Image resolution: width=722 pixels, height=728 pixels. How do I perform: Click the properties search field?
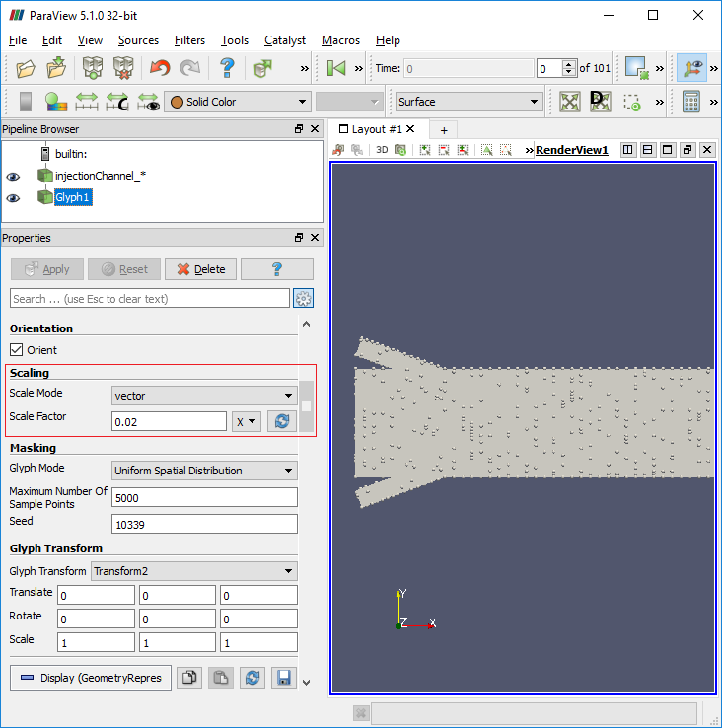tap(150, 299)
